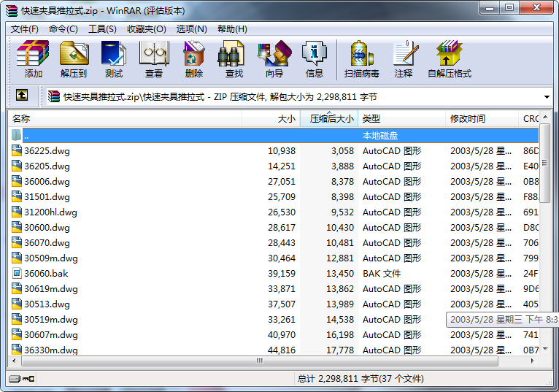Click the size value 25,709 of 31501.dwg
The width and height of the screenshot is (559, 392).
tap(282, 197)
